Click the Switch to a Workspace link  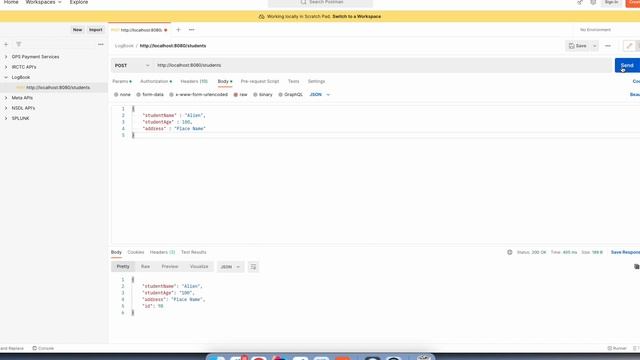[x=356, y=17]
